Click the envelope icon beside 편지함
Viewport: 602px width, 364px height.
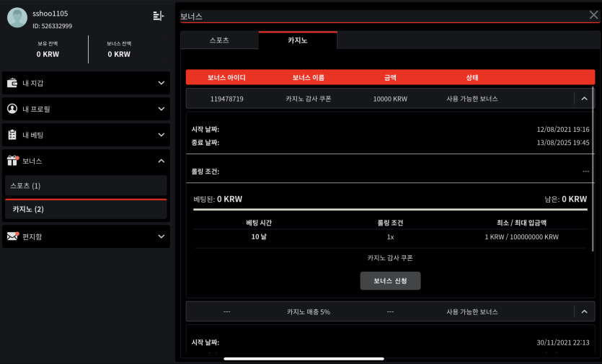pos(13,236)
